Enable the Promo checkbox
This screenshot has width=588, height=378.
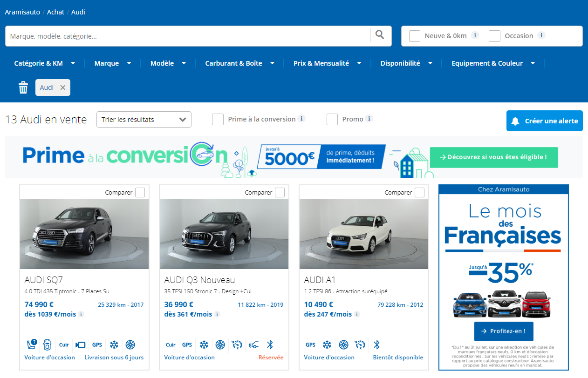click(332, 120)
